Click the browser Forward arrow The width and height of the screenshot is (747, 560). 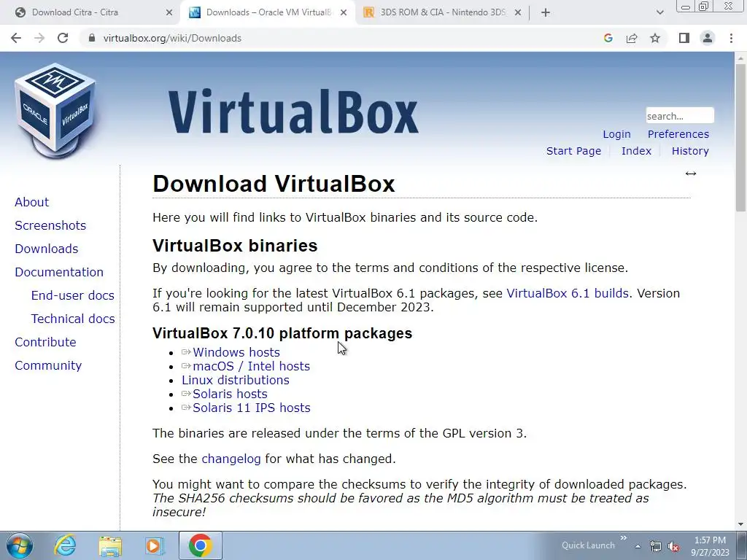point(39,38)
